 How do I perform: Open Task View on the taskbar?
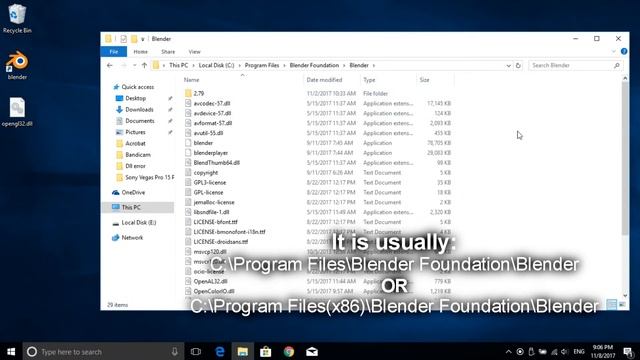(x=196, y=351)
